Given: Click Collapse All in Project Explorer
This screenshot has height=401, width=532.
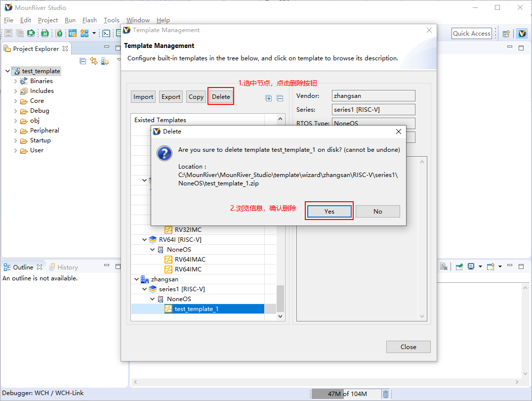Looking at the screenshot, I should tap(83, 61).
